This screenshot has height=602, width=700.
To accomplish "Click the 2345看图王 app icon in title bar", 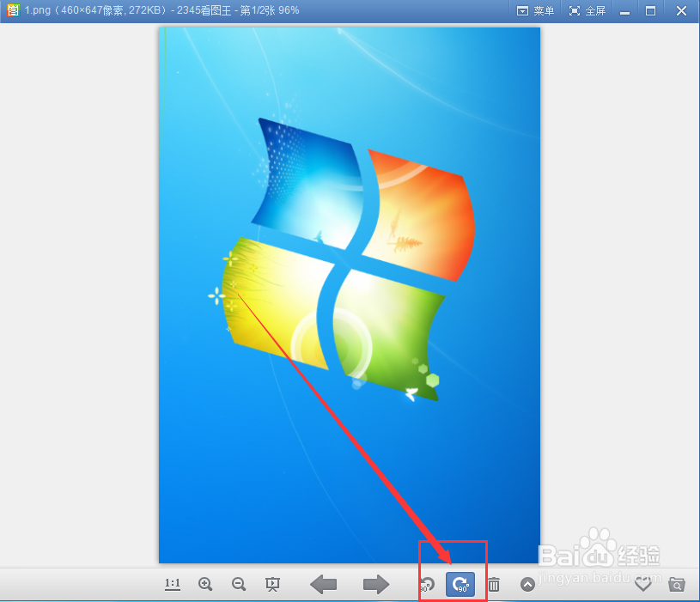I will (13, 9).
